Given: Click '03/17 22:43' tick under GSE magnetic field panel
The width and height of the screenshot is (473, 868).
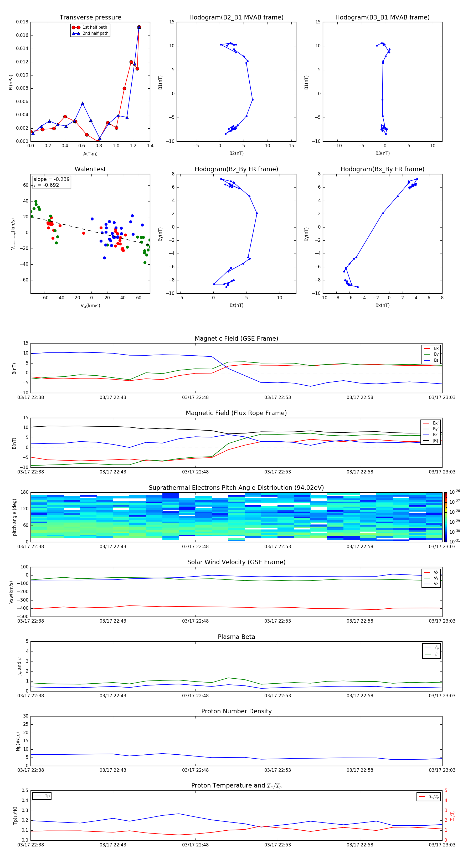Looking at the screenshot, I should coord(113,398).
